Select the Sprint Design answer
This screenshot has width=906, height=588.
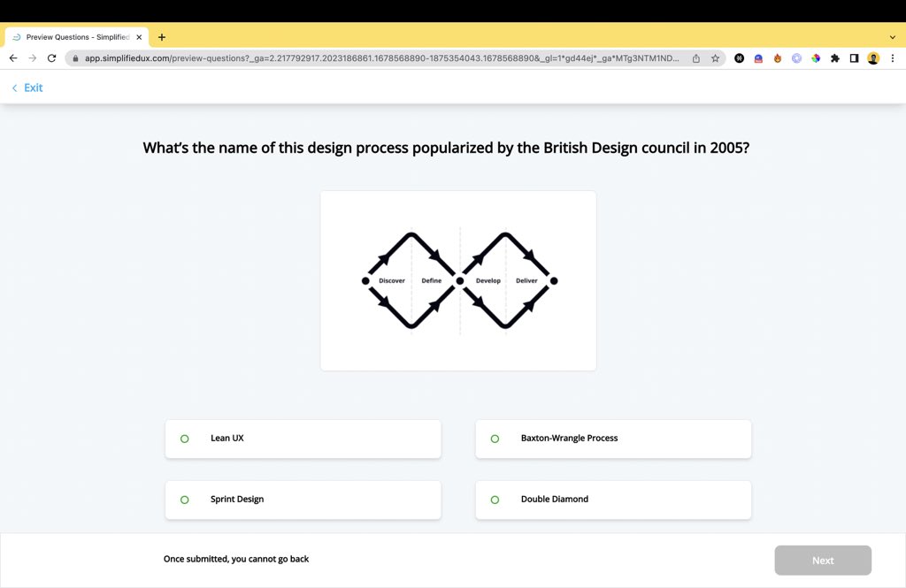303,499
